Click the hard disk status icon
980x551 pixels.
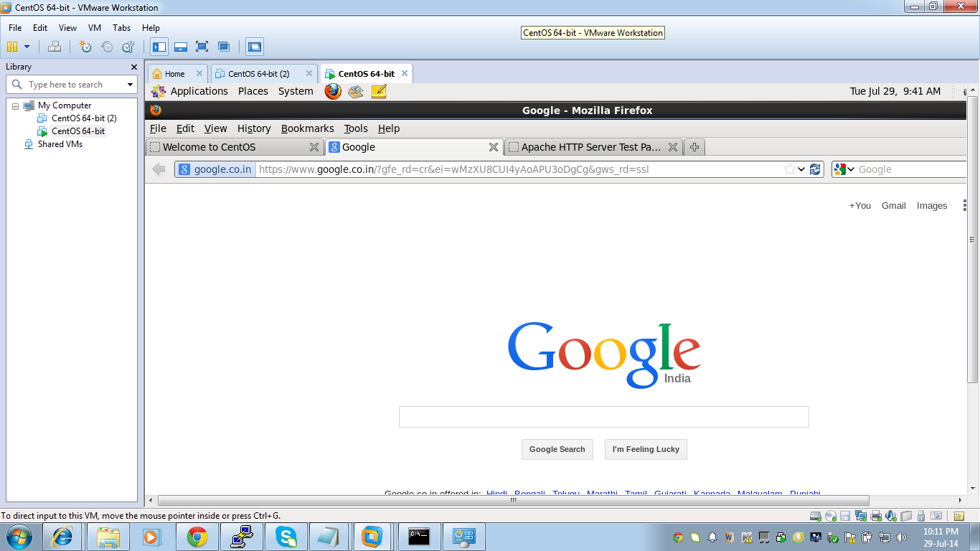click(x=816, y=516)
